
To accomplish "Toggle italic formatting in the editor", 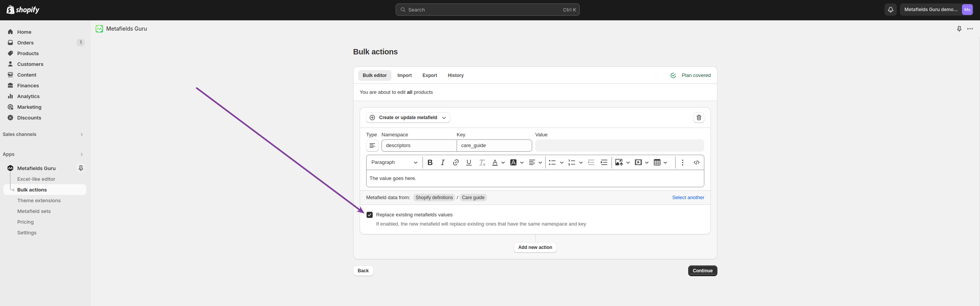I will [442, 162].
